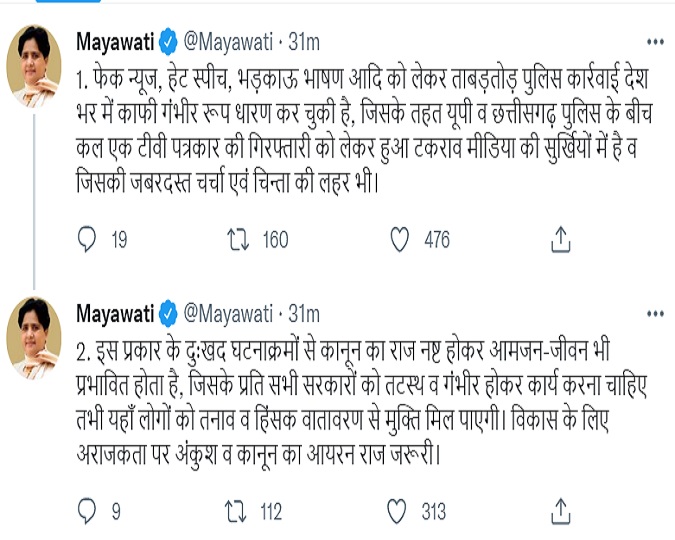Open Mayawati's profile photo on second tweet
The image size is (675, 540).
coord(35,338)
